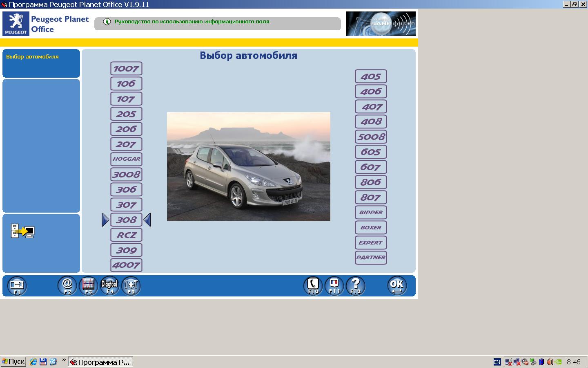Click the info icon in message bar

point(107,22)
